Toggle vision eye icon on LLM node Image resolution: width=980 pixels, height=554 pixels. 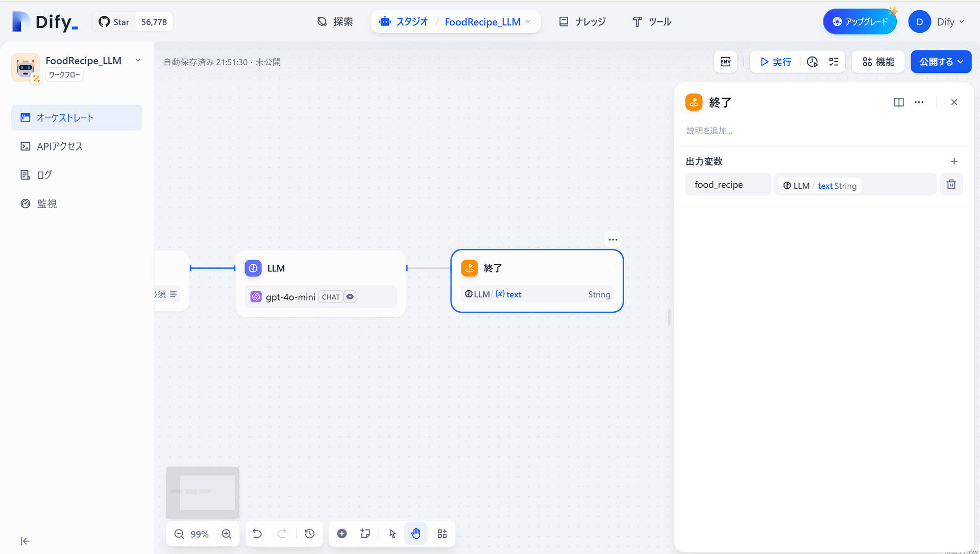click(350, 297)
